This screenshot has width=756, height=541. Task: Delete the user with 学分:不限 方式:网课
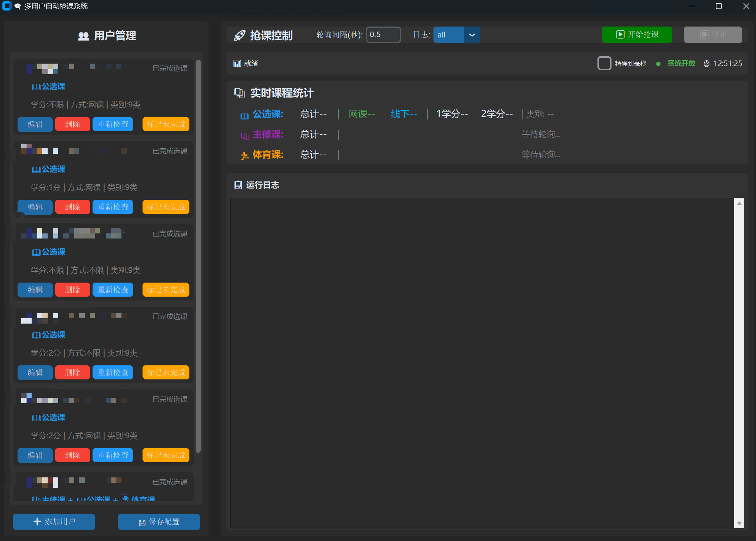click(73, 125)
